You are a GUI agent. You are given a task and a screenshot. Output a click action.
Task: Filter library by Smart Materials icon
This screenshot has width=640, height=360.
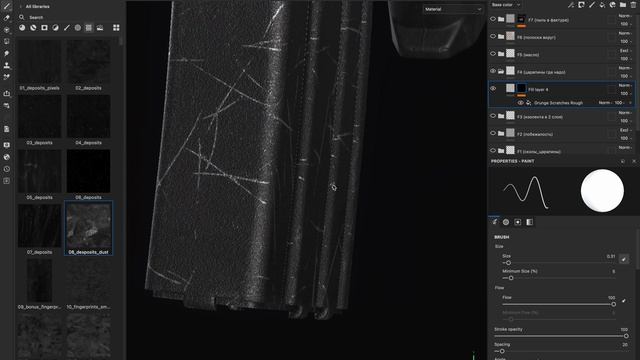(33, 28)
